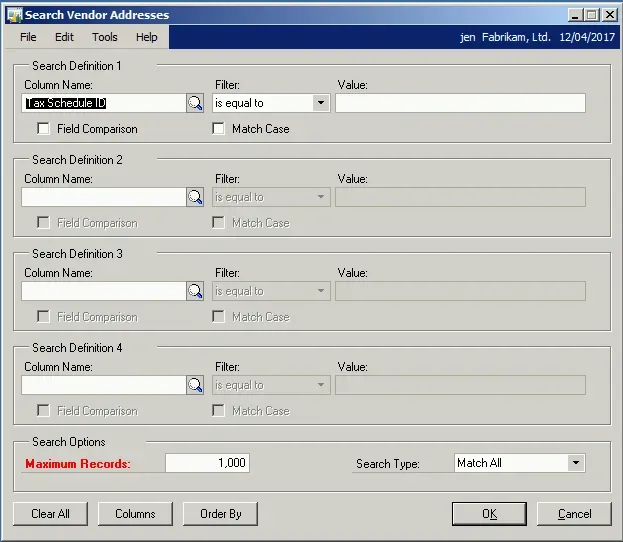Click the company name Fabrikam, Ltd.
The width and height of the screenshot is (623, 542).
coord(516,37)
